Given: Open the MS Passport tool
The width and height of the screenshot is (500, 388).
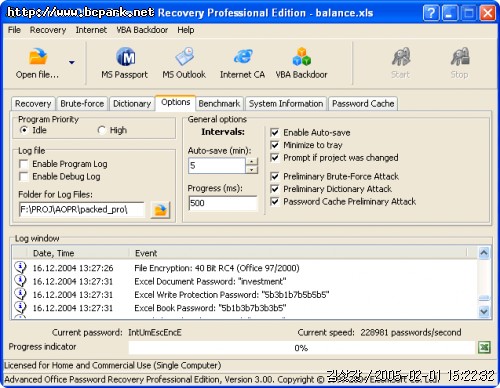Looking at the screenshot, I should point(125,56).
